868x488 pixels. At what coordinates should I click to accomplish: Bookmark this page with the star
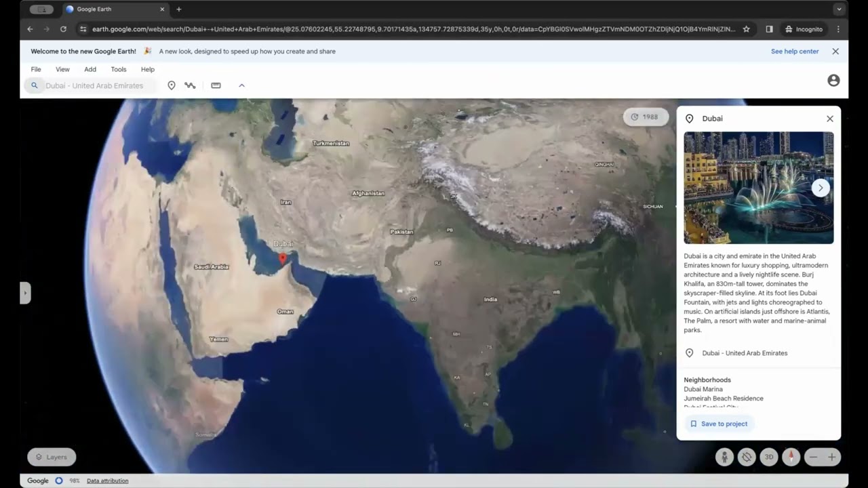[x=747, y=29]
